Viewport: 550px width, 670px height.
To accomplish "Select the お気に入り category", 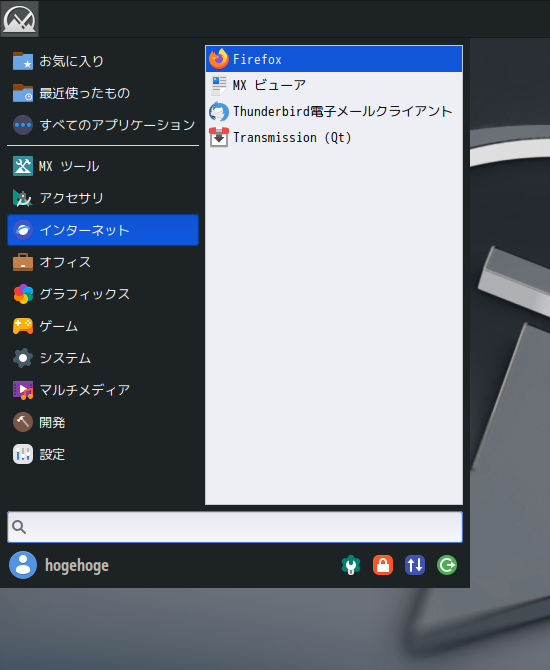I will tap(103, 61).
